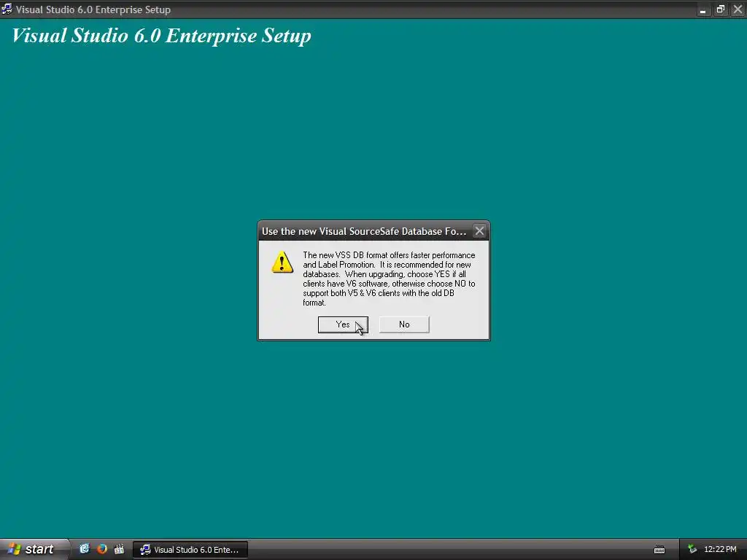Choose No to keep old DB format
The width and height of the screenshot is (747, 560).
(x=404, y=324)
